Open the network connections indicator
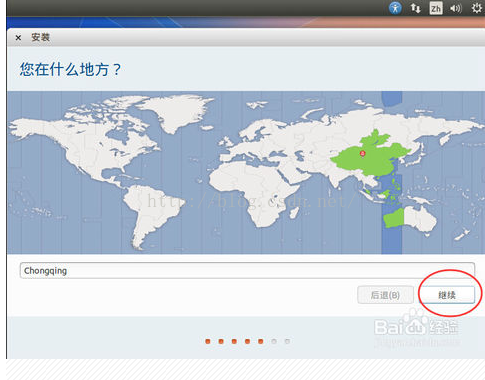 coord(415,8)
